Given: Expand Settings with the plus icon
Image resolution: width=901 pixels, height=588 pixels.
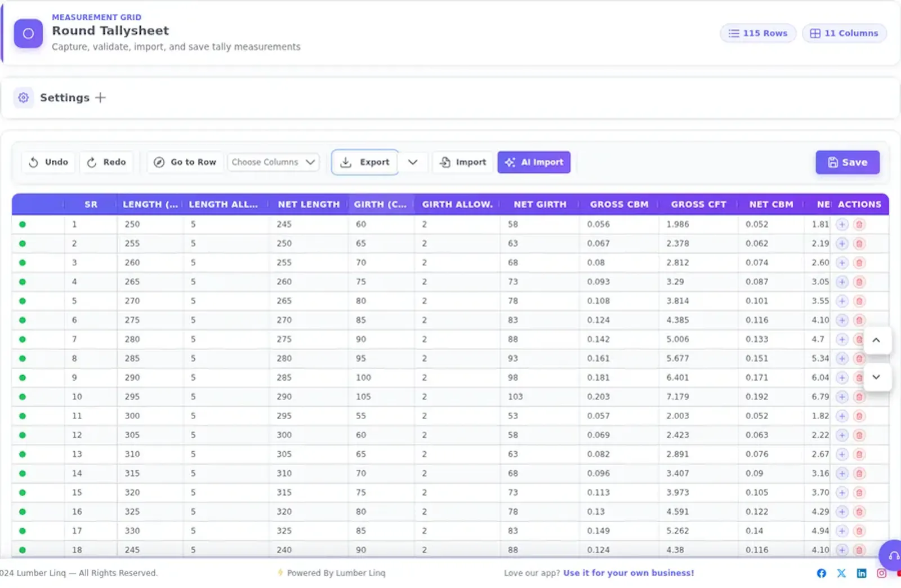Looking at the screenshot, I should [100, 97].
